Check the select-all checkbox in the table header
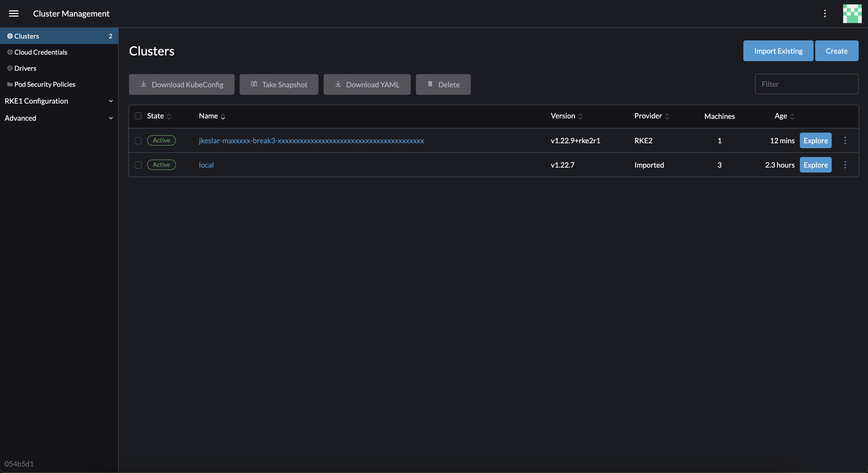Image resolution: width=868 pixels, height=473 pixels. [138, 116]
